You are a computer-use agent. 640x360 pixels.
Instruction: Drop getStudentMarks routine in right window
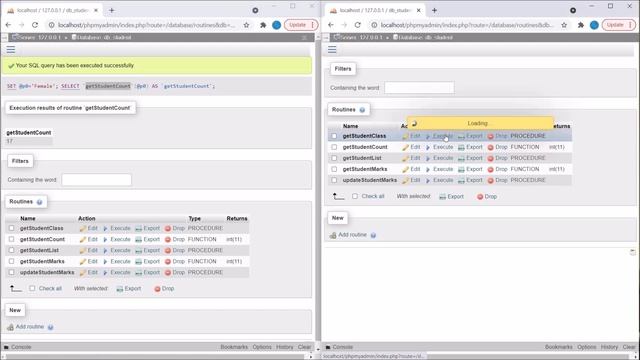tap(497, 169)
